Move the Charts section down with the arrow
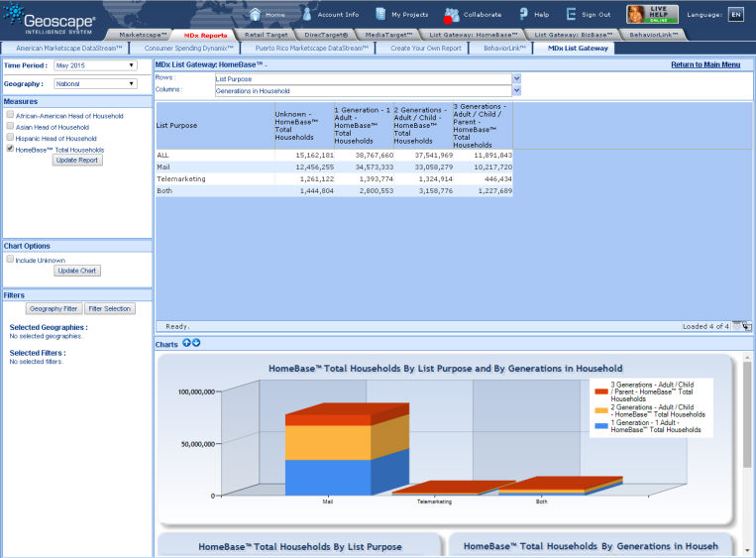Screen dimensions: 756x558 (x=196, y=343)
